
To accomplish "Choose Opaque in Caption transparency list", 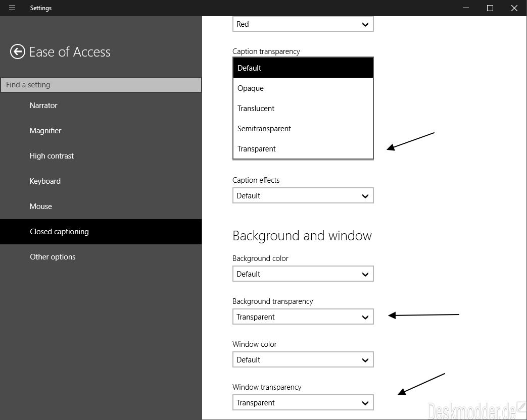I will [x=303, y=88].
